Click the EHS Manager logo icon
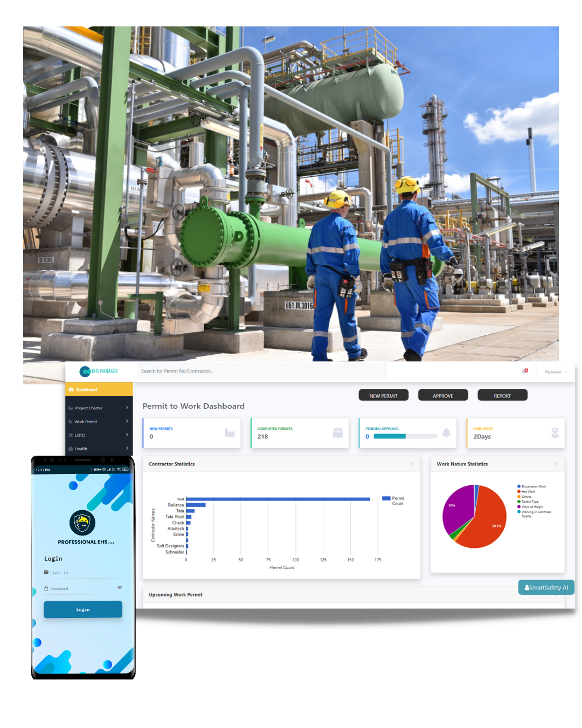 [x=84, y=371]
